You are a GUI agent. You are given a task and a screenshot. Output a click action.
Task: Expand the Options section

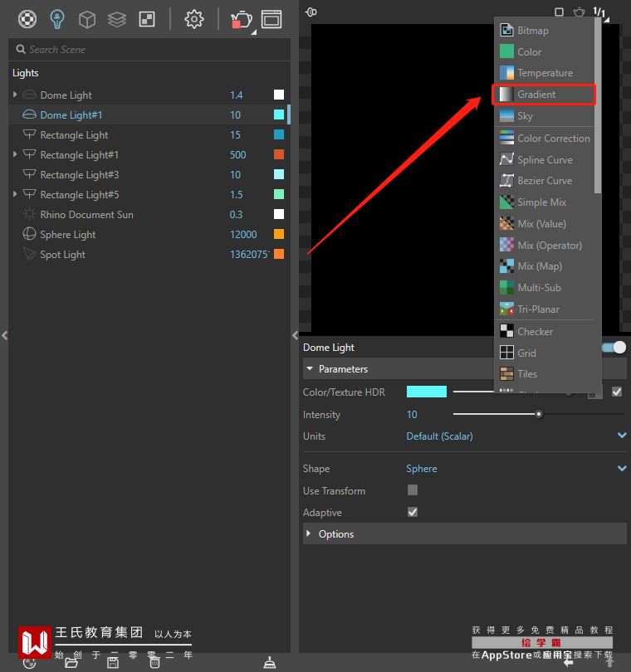pos(308,533)
